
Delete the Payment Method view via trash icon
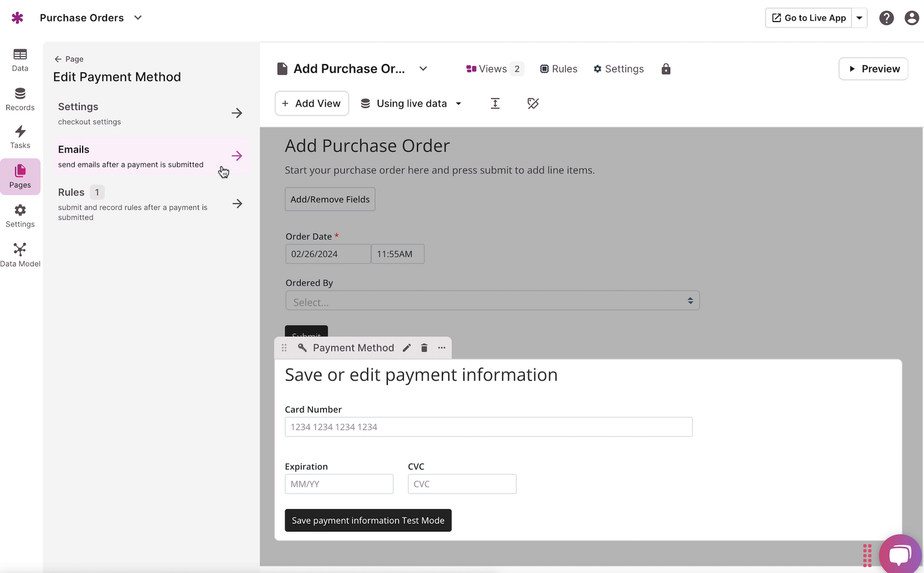point(424,347)
